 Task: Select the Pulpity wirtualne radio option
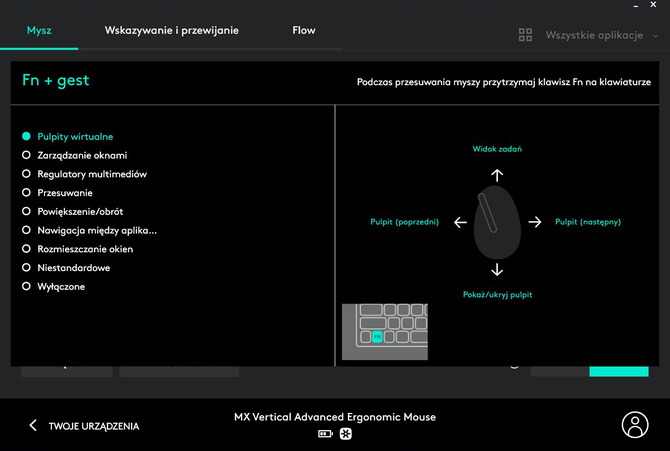click(x=27, y=136)
